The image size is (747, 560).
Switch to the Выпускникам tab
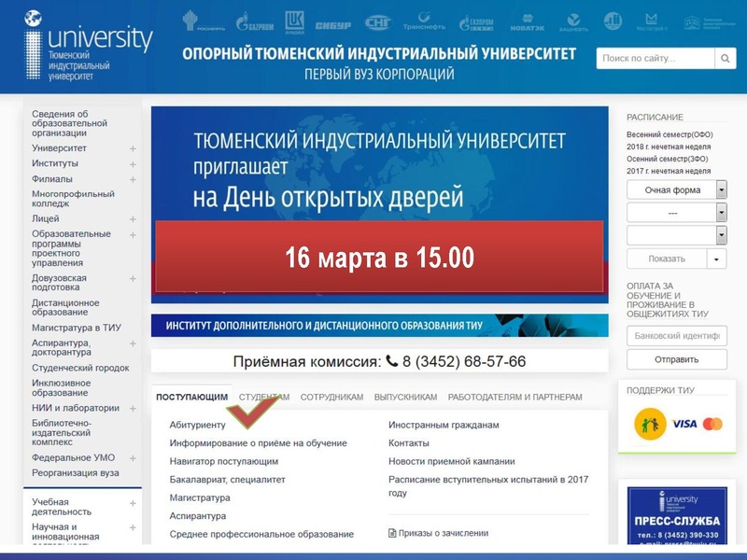point(405,397)
